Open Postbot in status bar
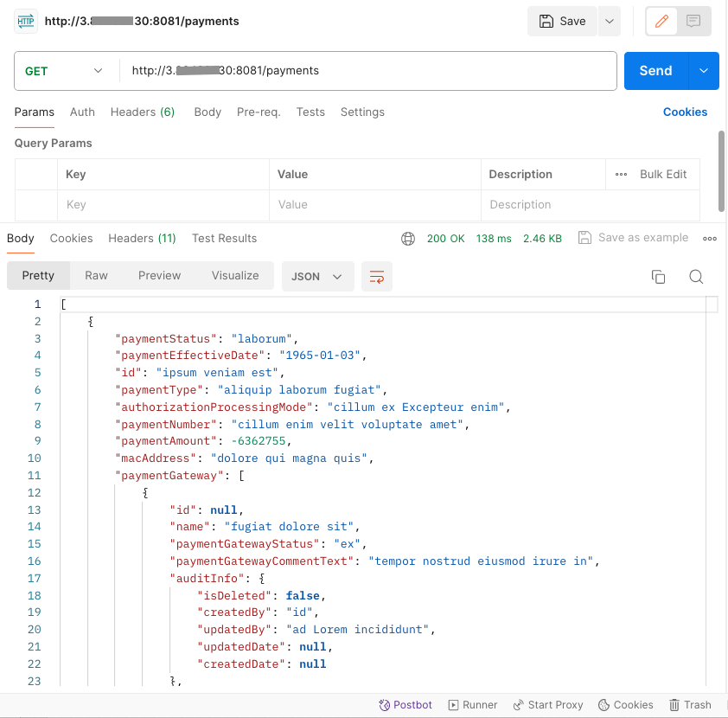 coord(406,705)
